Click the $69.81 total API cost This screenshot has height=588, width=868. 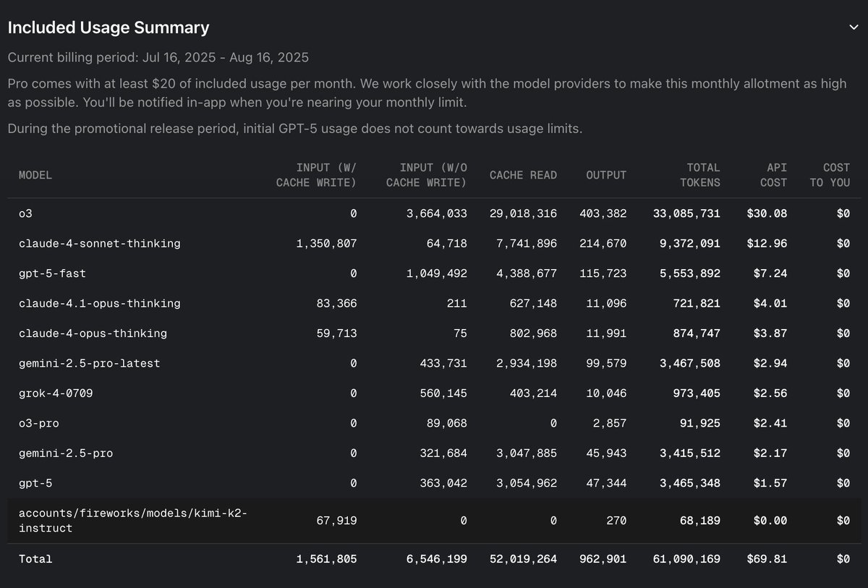(767, 559)
